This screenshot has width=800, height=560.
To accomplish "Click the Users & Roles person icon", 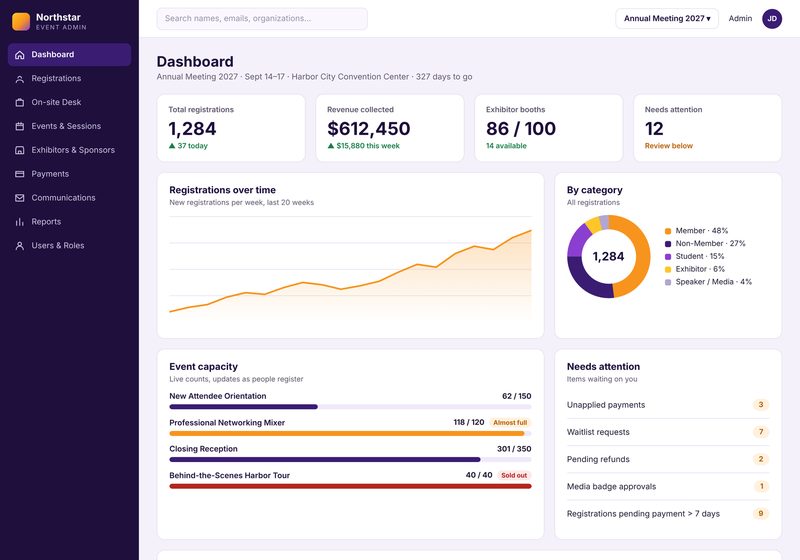I will (19, 246).
